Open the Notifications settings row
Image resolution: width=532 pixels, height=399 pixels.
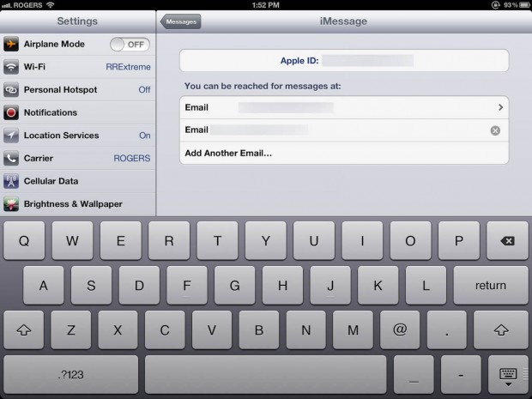tap(78, 112)
